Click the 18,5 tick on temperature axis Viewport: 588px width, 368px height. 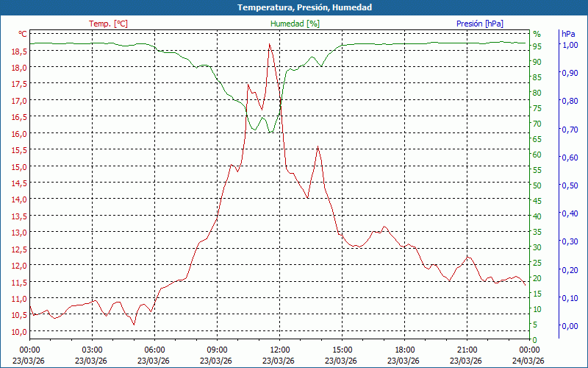[x=19, y=52]
